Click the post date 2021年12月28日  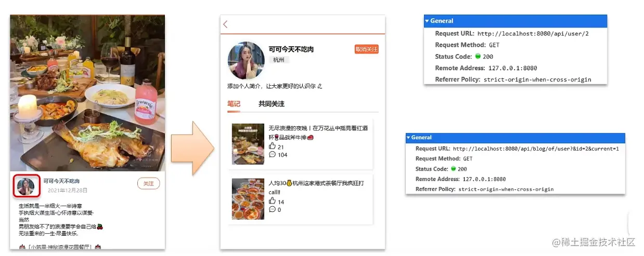(x=68, y=191)
